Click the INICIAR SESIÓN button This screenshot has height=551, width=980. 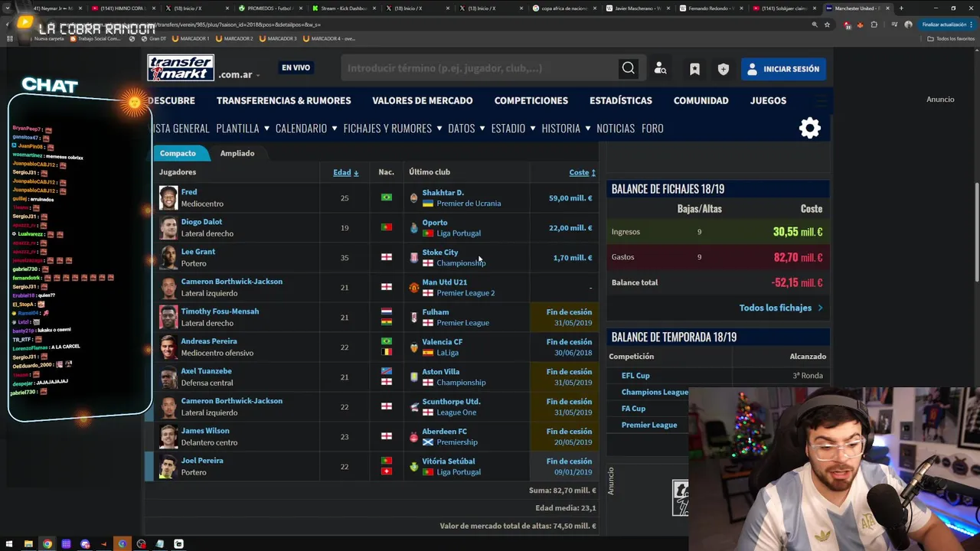click(783, 69)
